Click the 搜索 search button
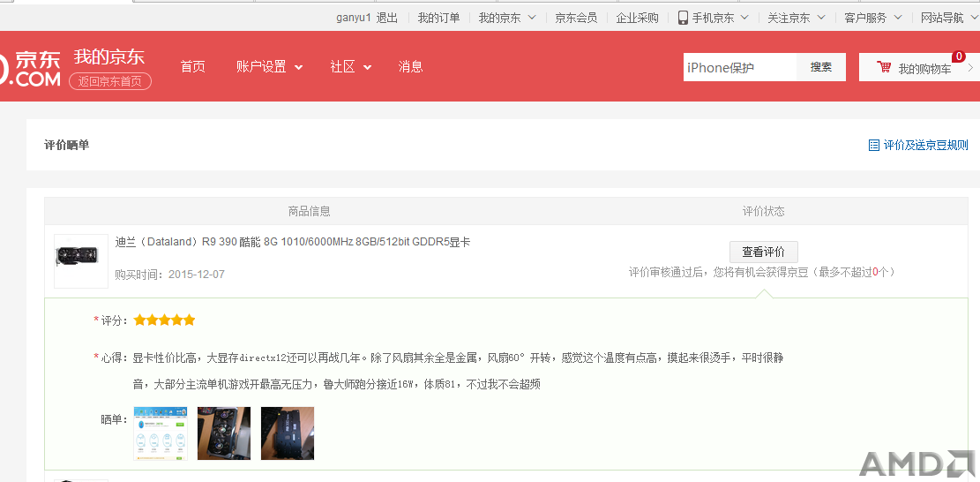This screenshot has width=980, height=482. tap(821, 67)
